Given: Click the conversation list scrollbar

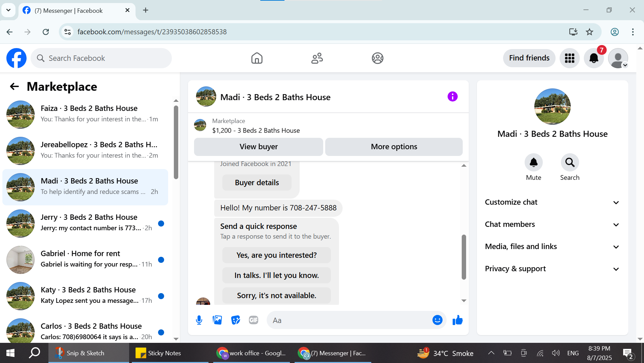Looking at the screenshot, I should (x=176, y=142).
